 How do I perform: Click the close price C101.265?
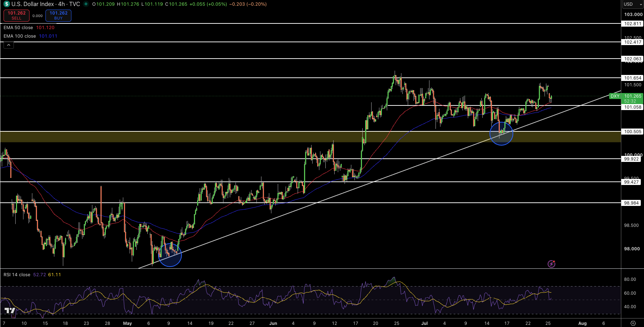coord(176,4)
